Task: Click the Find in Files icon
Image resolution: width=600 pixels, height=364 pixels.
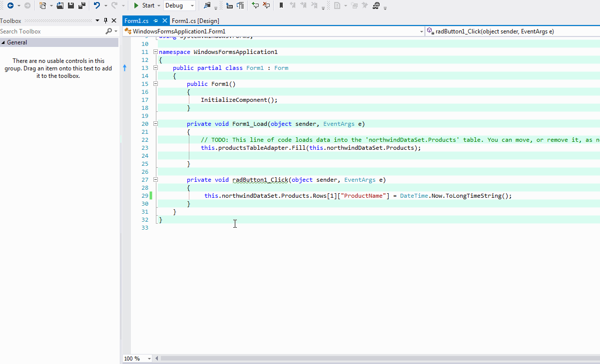Action: tap(207, 5)
